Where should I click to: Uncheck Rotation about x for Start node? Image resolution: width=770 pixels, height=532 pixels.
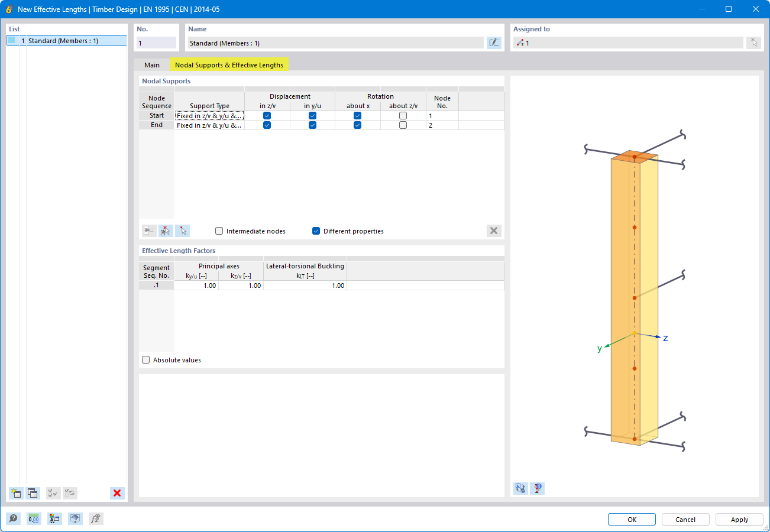357,115
